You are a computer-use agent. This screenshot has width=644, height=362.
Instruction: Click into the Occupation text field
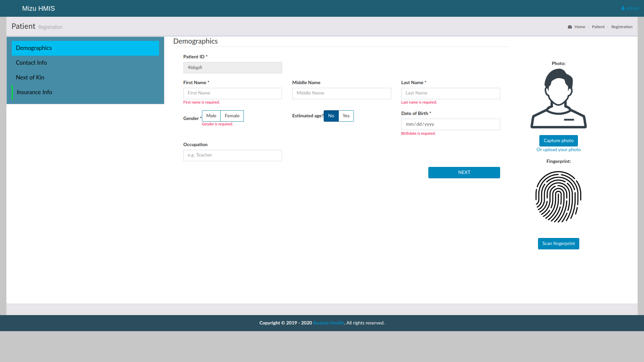click(232, 156)
